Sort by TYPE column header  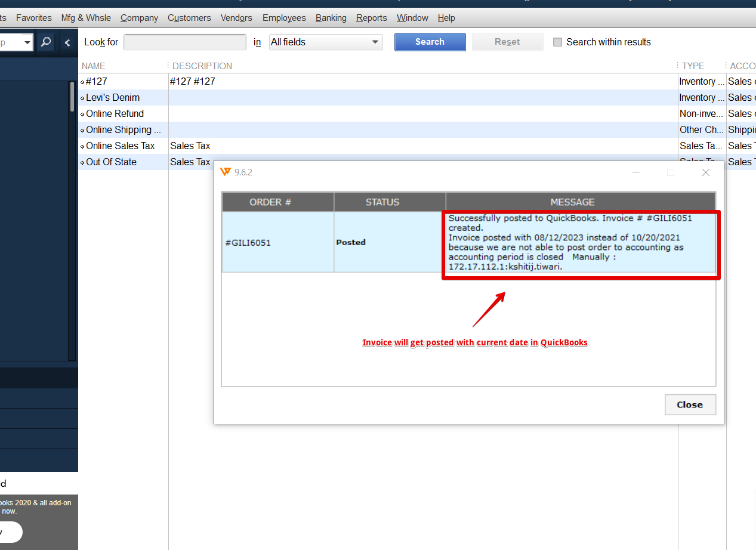[693, 66]
